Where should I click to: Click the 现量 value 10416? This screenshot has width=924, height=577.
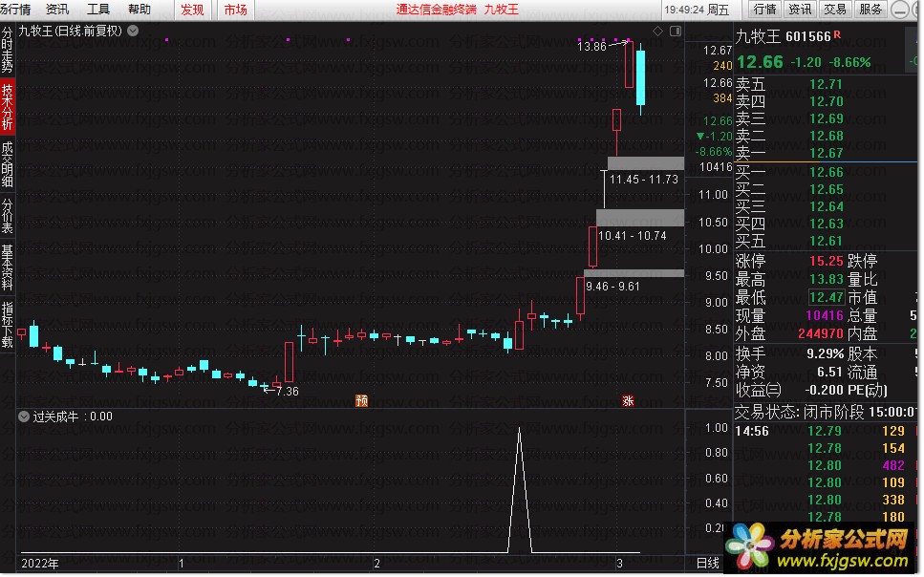[x=825, y=315]
